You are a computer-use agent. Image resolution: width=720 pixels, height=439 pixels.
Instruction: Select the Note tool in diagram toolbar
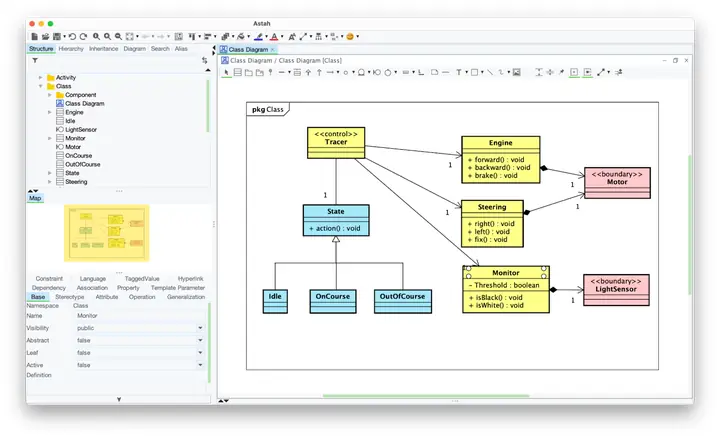pyautogui.click(x=434, y=72)
